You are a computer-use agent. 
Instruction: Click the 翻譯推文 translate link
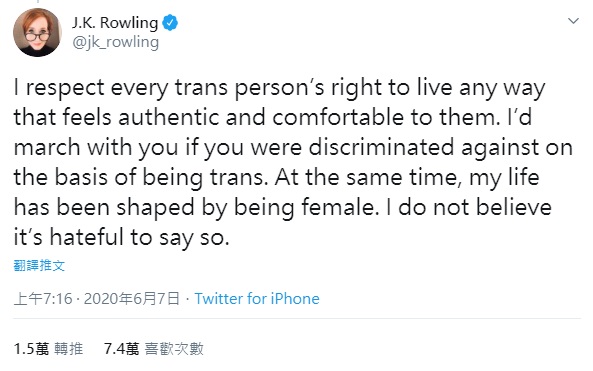coord(39,265)
